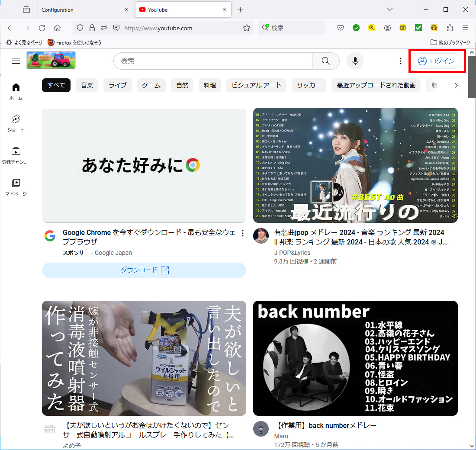Select the ビジュアル アート filter chip
476x450 pixels.
point(257,85)
